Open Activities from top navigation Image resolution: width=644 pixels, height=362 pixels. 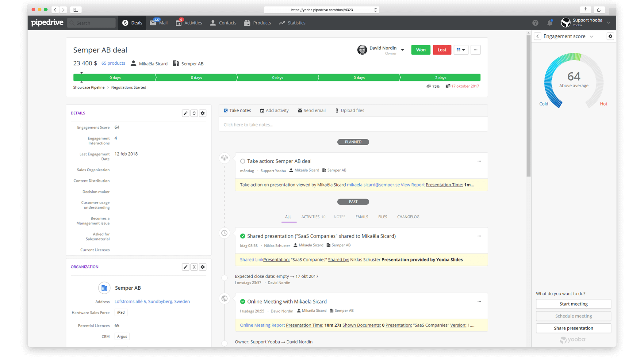pos(189,23)
